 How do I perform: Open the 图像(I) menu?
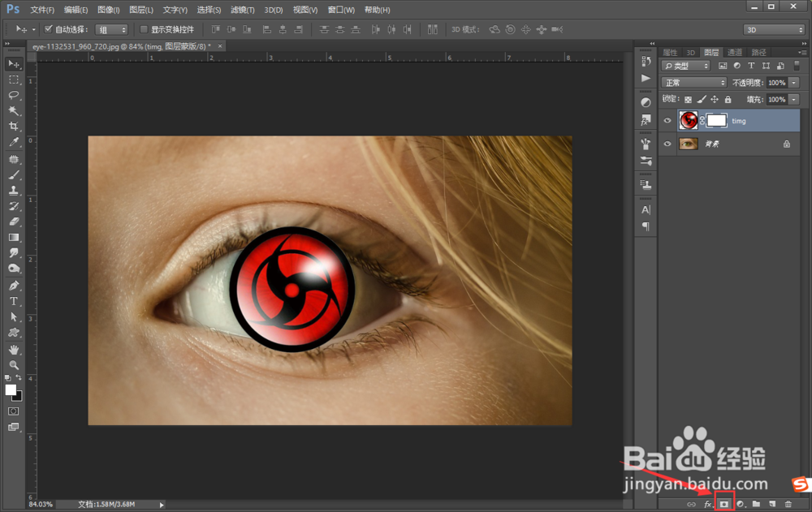click(109, 10)
